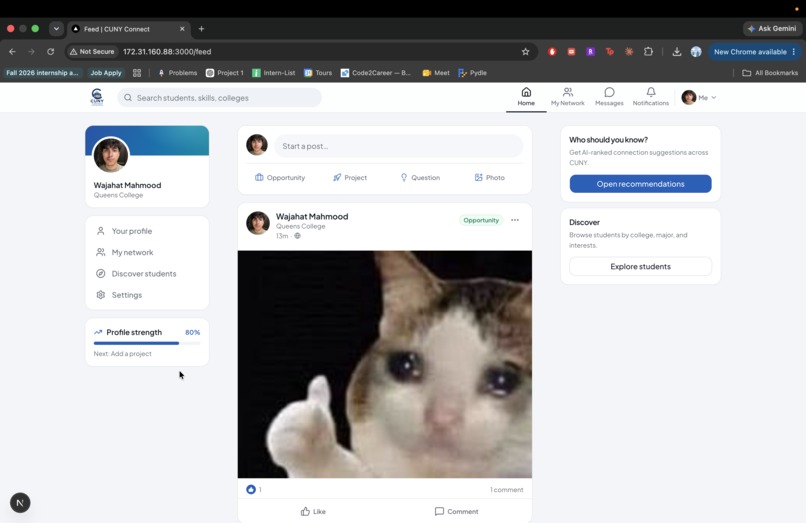The image size is (806, 523).
Task: Open the Pydle bookmark
Action: (x=472, y=73)
